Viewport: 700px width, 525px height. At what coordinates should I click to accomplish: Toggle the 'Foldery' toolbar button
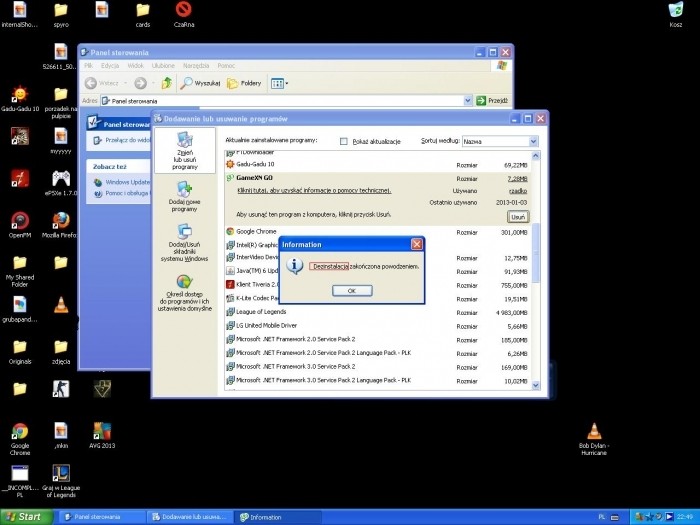coord(244,83)
